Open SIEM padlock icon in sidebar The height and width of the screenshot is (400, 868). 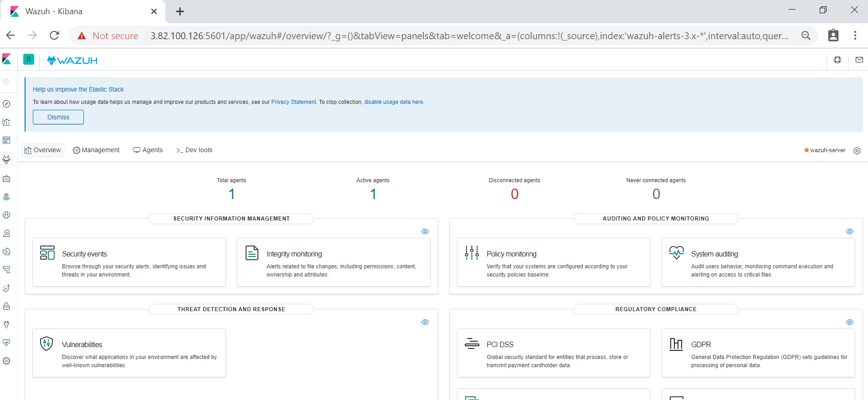[6, 306]
